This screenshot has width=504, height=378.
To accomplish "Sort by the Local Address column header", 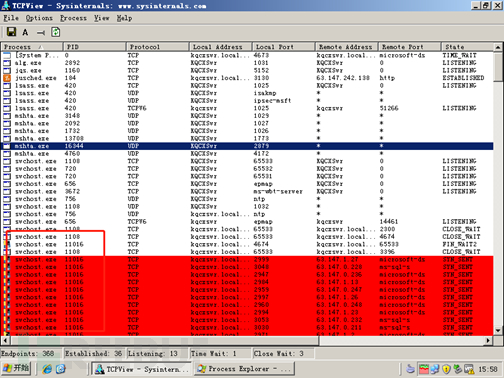I will click(221, 47).
